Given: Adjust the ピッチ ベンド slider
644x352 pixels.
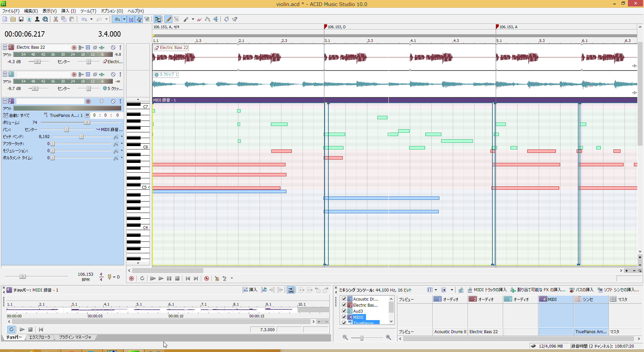Looking at the screenshot, I should 81,137.
